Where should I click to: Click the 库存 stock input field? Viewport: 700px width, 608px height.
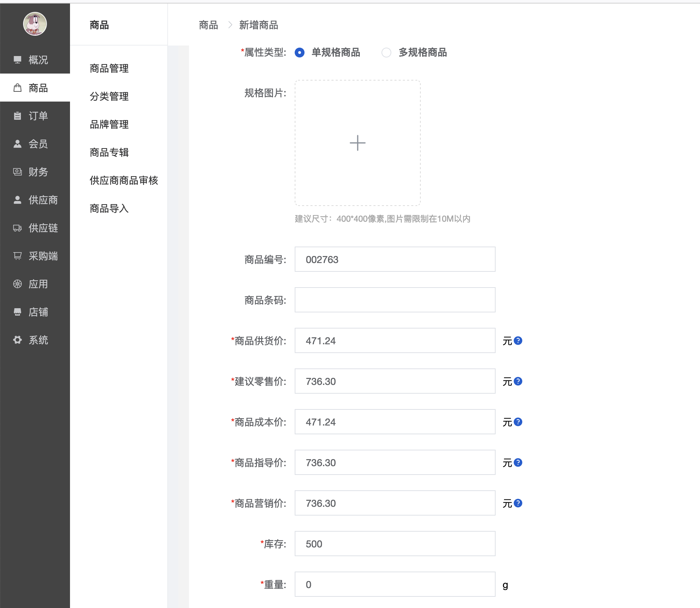tap(395, 544)
